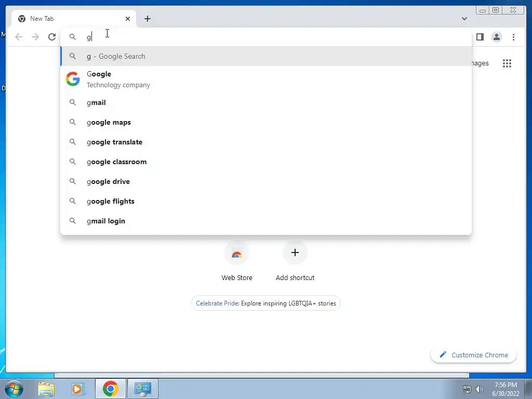Open a new tab with plus button
The width and height of the screenshot is (532, 399).
[x=147, y=19]
